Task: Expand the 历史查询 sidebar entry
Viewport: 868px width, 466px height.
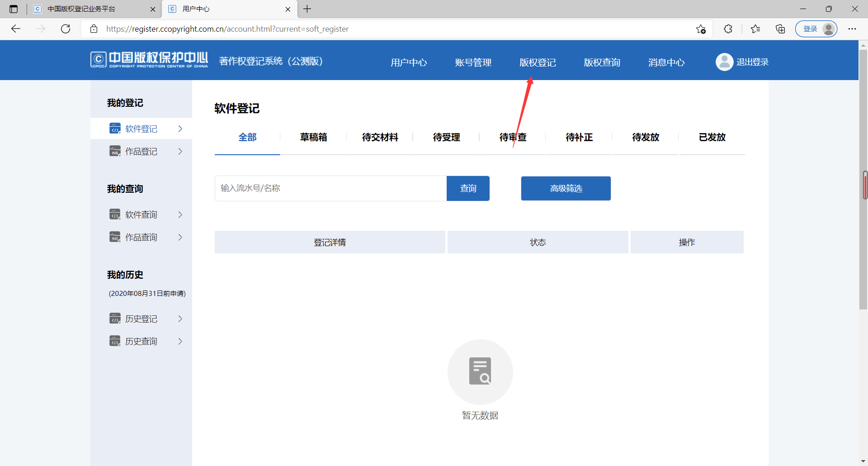Action: tap(180, 341)
